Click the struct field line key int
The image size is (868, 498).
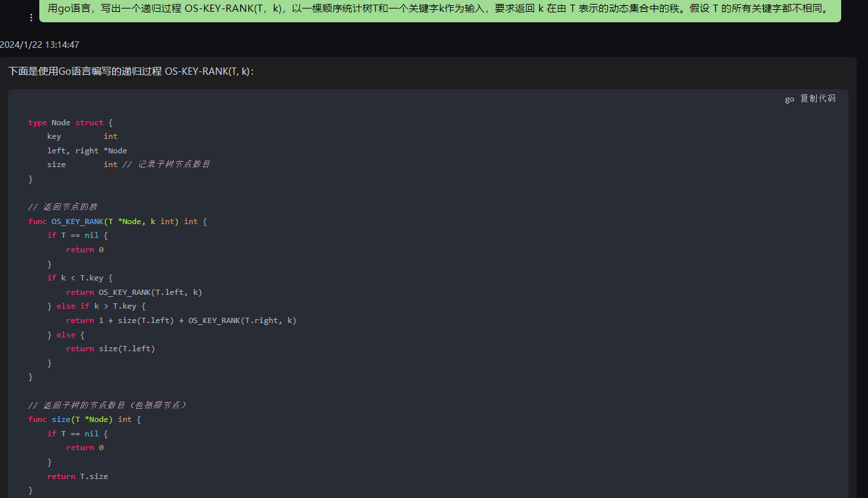click(82, 136)
